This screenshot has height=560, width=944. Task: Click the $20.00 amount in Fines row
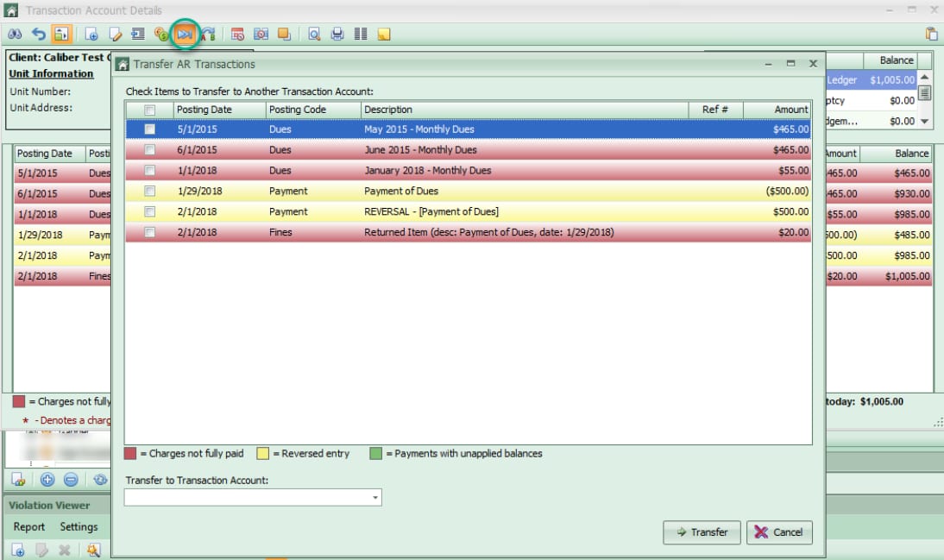pyautogui.click(x=794, y=232)
